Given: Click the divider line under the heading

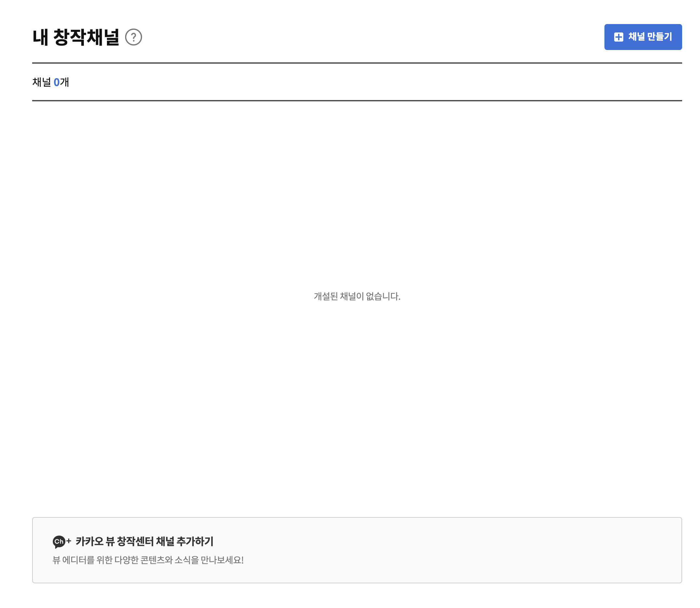Looking at the screenshot, I should pyautogui.click(x=357, y=63).
